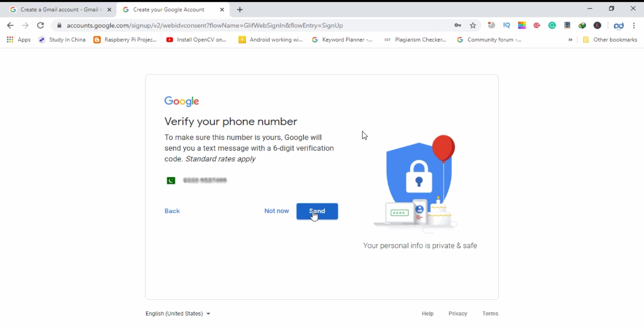Click the green and blue extension icon

[582, 25]
